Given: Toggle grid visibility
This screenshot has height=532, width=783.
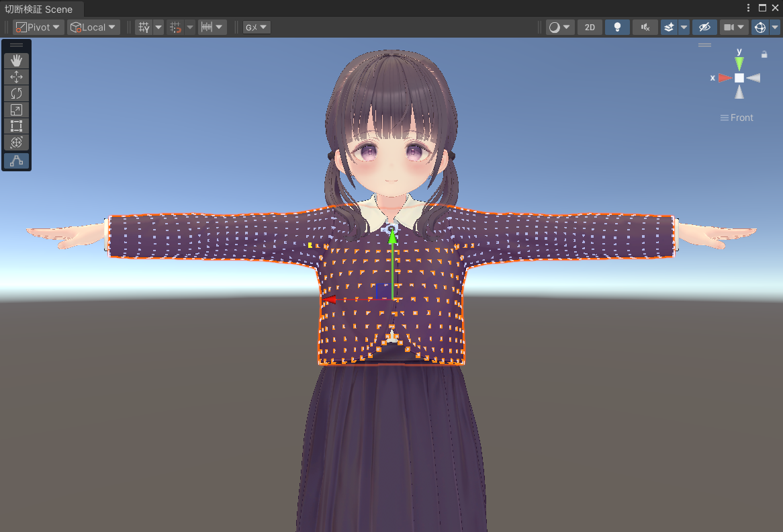Looking at the screenshot, I should [x=144, y=27].
